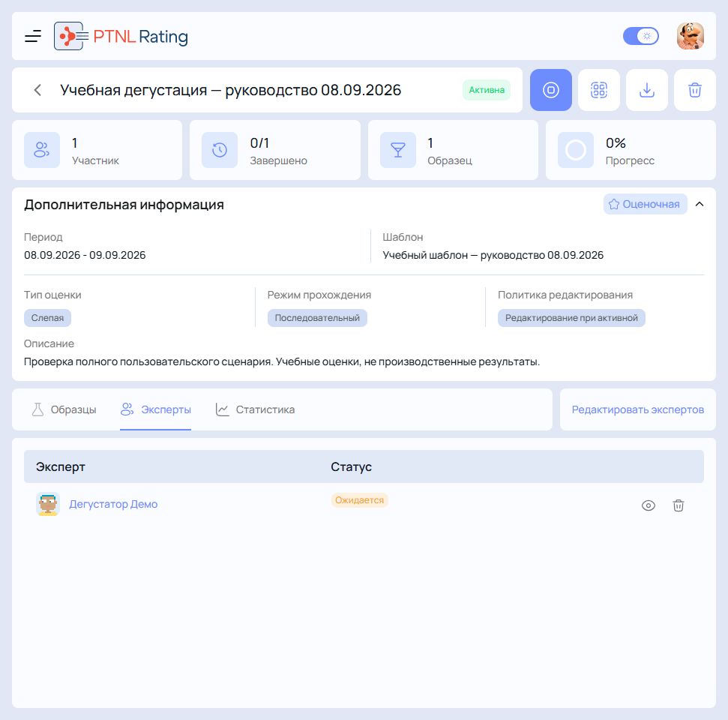Click the Дегустатор Демо avatar image
728x720 pixels.
point(48,505)
